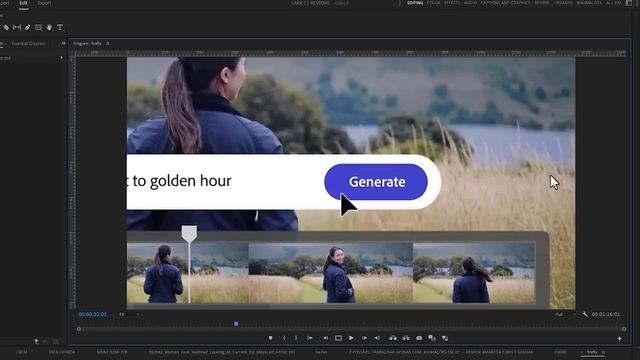Switch to the Edit tab
The height and width of the screenshot is (360, 640).
(23, 3)
